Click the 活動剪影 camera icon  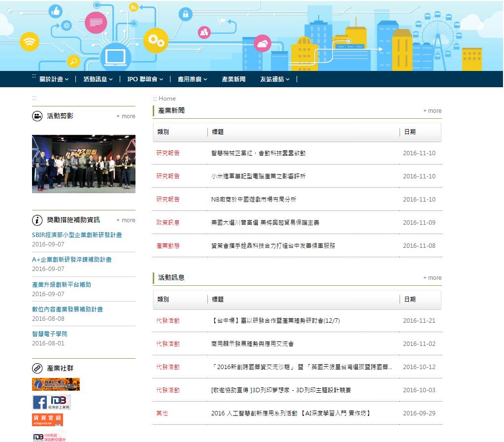pos(37,116)
